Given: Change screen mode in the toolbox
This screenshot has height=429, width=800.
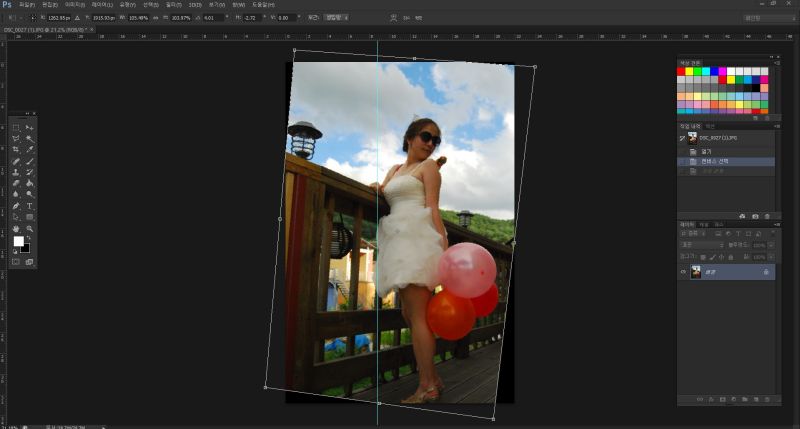Looking at the screenshot, I should point(30,262).
